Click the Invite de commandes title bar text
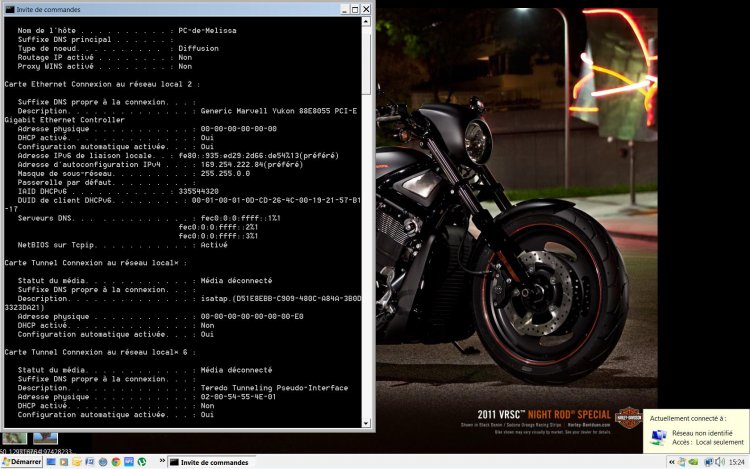Image resolution: width=750 pixels, height=469 pixels. pos(48,9)
